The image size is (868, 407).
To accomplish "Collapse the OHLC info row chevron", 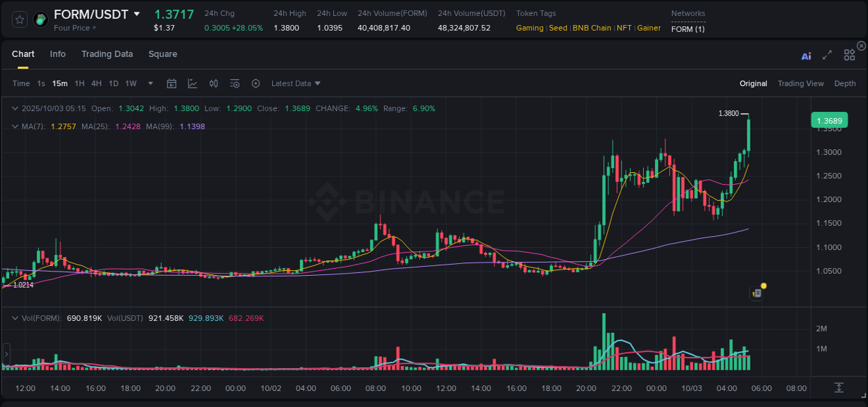I will click(15, 108).
